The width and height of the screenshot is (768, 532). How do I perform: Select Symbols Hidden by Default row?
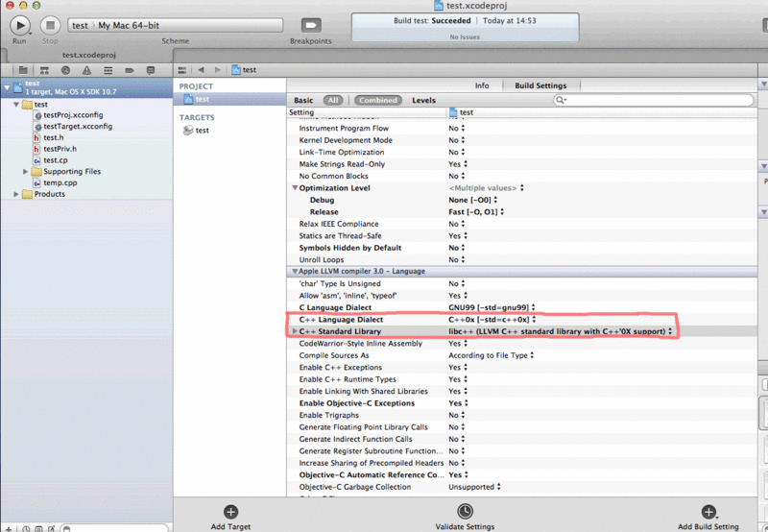(x=521, y=248)
